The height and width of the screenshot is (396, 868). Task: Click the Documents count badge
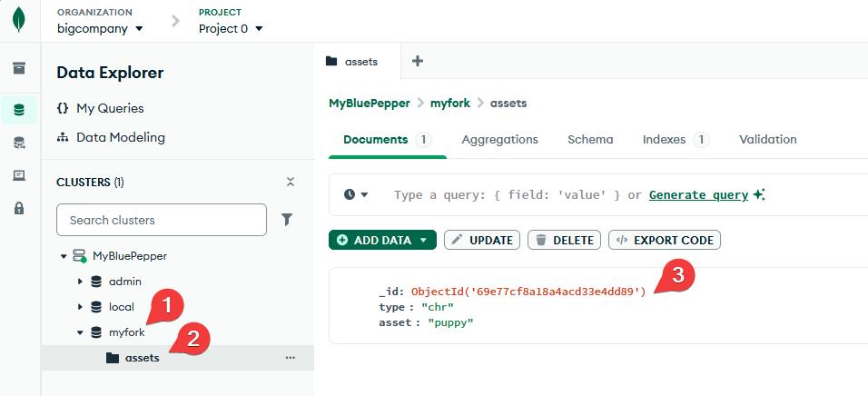click(423, 140)
